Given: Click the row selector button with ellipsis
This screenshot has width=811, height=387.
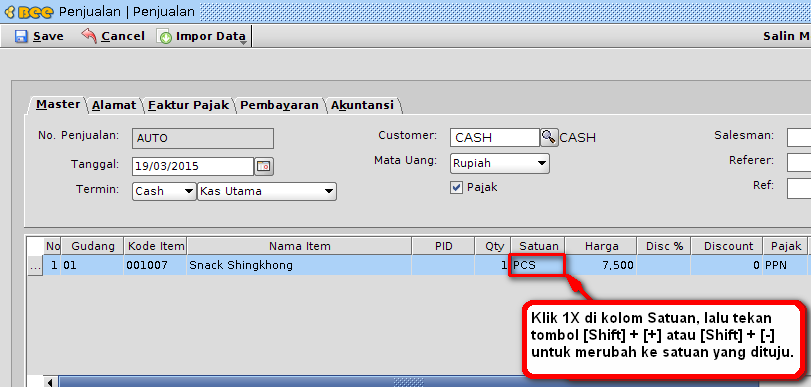Looking at the screenshot, I should tap(35, 266).
